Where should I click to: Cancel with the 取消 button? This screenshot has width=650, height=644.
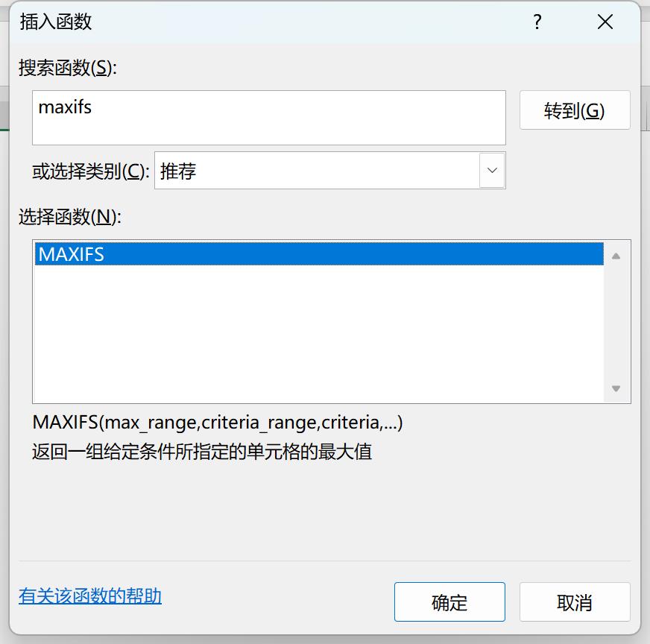coord(575,602)
